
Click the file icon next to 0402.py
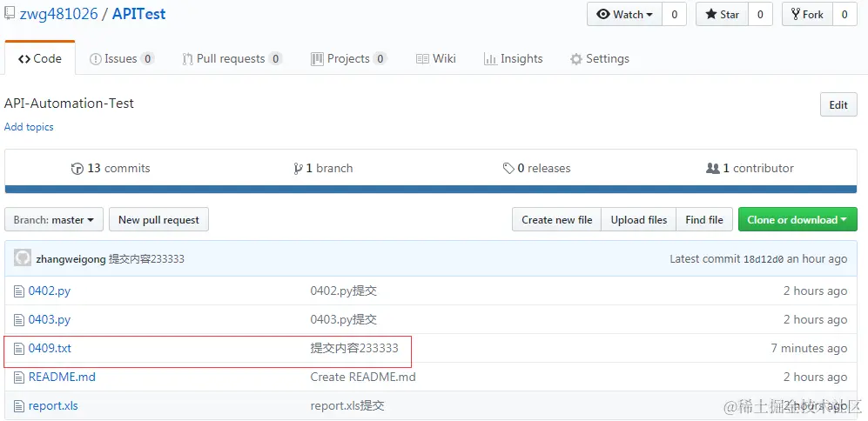click(19, 291)
